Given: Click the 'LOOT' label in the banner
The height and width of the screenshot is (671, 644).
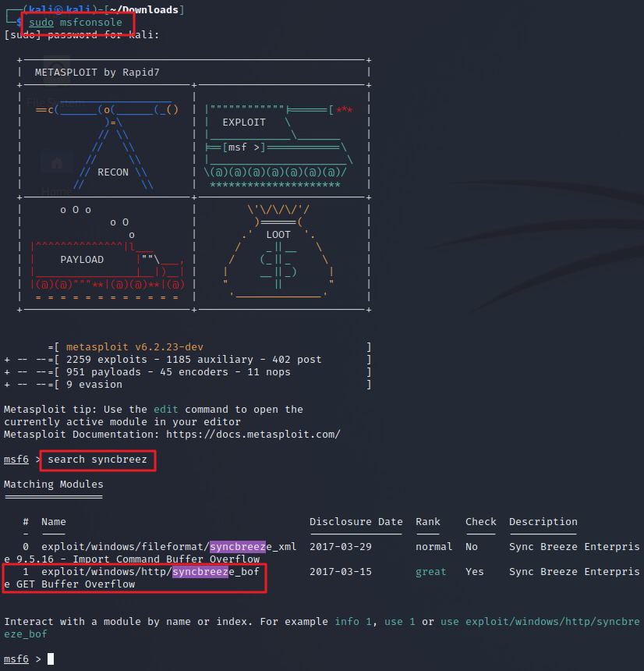Looking at the screenshot, I should pos(278,235).
